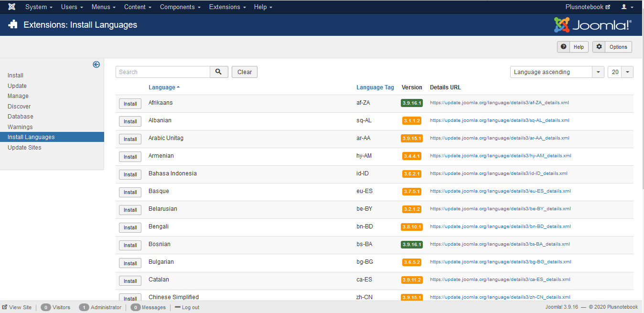Image resolution: width=644 pixels, height=313 pixels.
Task: Expand the list limit 20 dropdown
Action: tap(620, 72)
